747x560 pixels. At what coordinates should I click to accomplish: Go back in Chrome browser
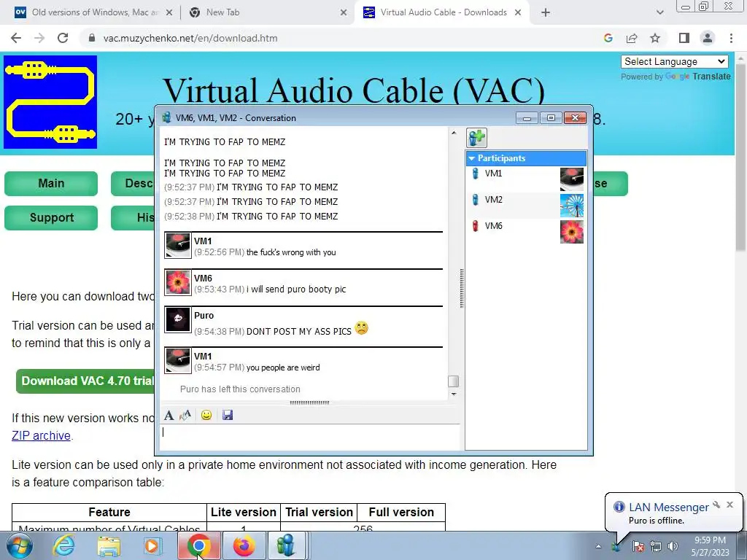pos(16,38)
